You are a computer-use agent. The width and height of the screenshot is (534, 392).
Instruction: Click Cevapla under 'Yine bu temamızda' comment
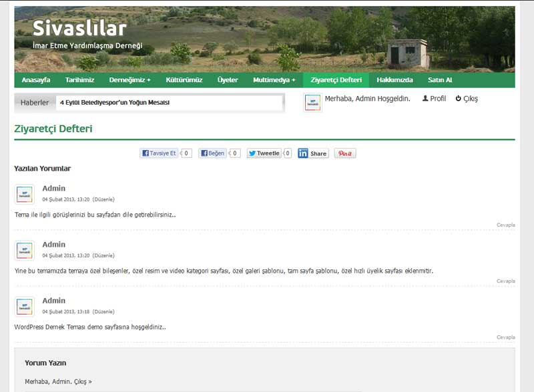(506, 281)
